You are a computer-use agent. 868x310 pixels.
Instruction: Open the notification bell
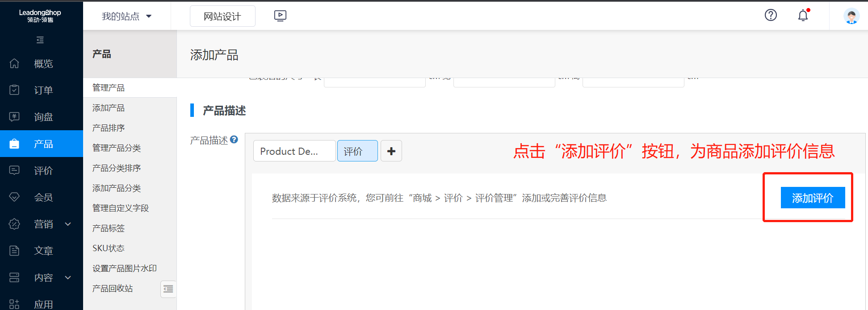803,16
